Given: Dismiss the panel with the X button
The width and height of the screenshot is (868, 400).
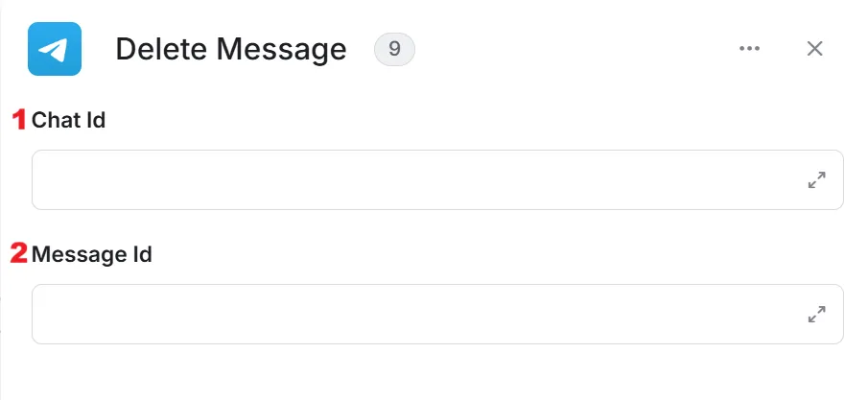Looking at the screenshot, I should tap(815, 49).
